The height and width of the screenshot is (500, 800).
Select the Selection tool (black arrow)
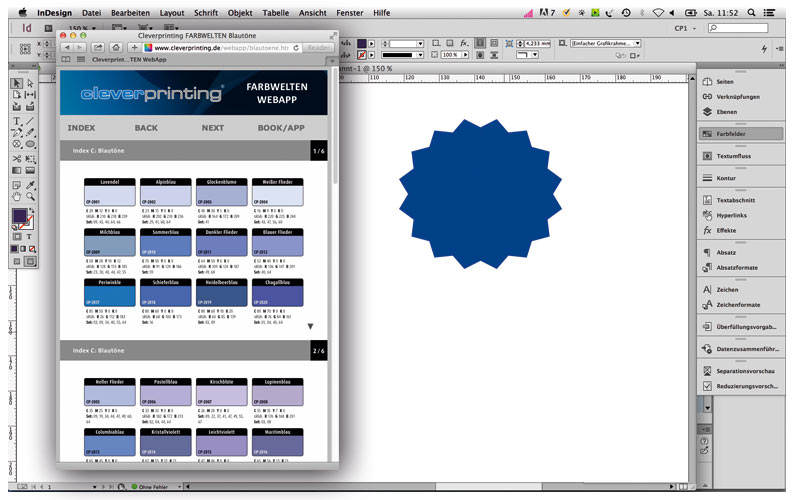click(x=17, y=83)
